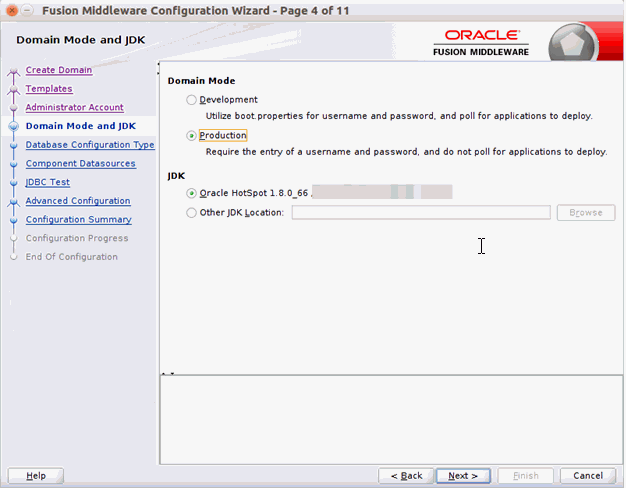Click the Administrator Account step node icon
626x488 pixels.
(14, 108)
